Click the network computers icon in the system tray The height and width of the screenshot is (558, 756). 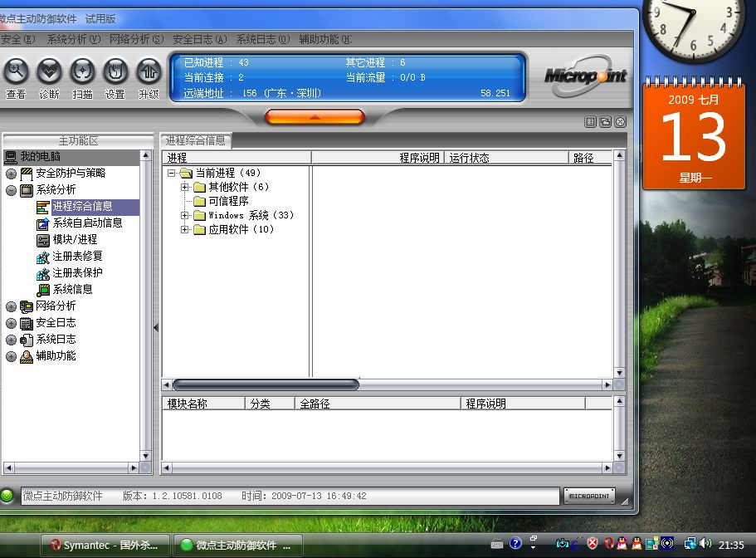690,544
